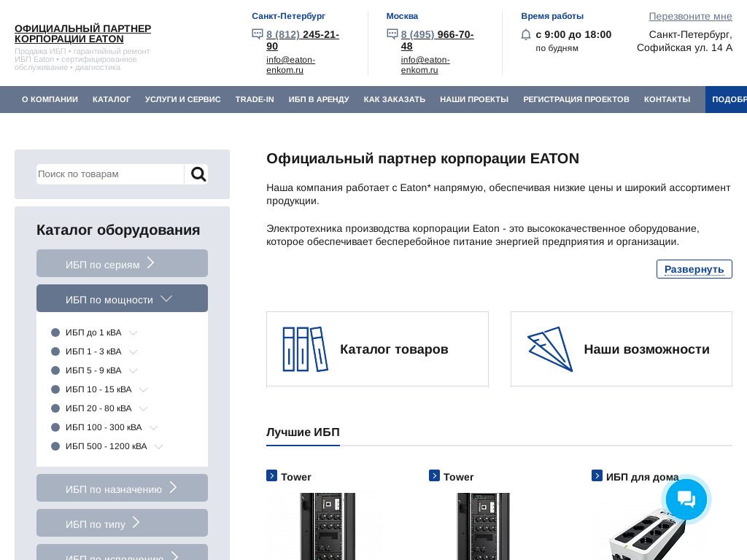Click the Saint Petersburg phone number 8 (812)
Viewport: 747px width, 560px height.
click(303, 40)
